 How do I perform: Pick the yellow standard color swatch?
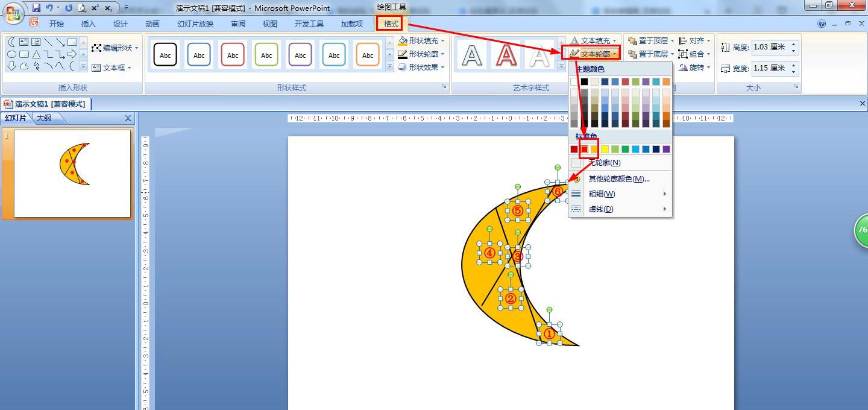coord(605,149)
